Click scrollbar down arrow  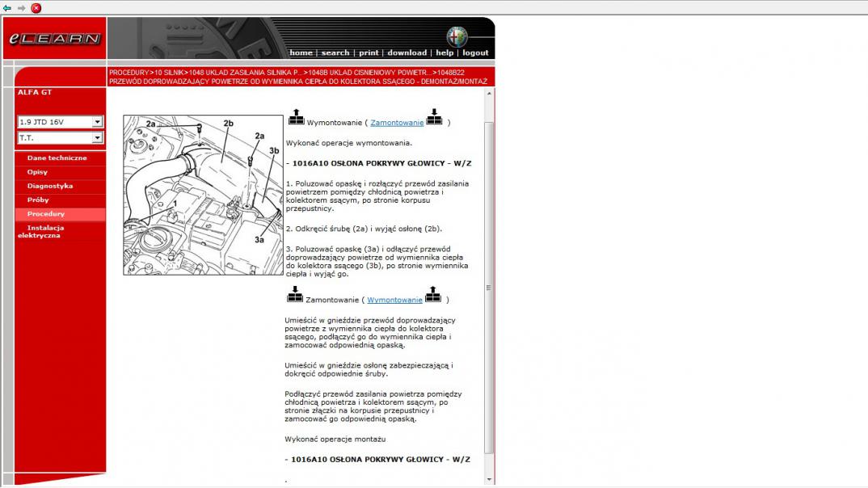coord(489,479)
